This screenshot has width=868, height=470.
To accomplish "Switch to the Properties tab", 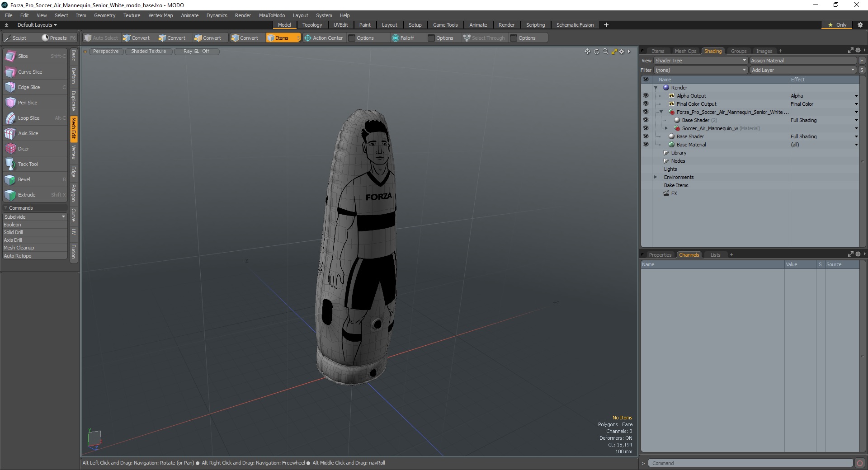I will click(x=660, y=255).
